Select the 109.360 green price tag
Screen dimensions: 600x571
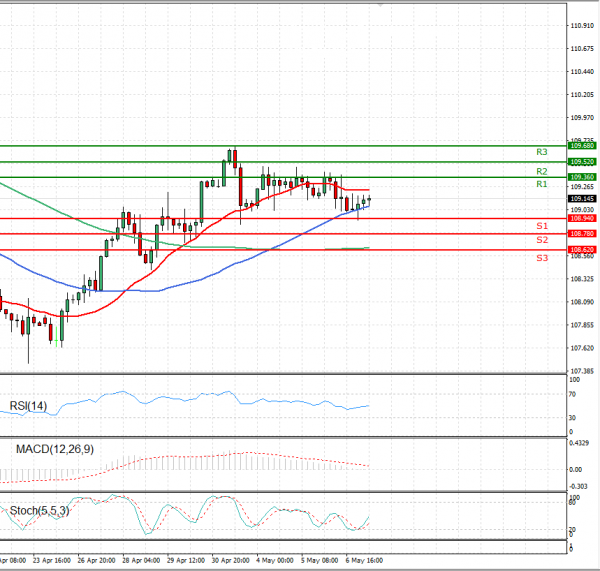coord(582,177)
